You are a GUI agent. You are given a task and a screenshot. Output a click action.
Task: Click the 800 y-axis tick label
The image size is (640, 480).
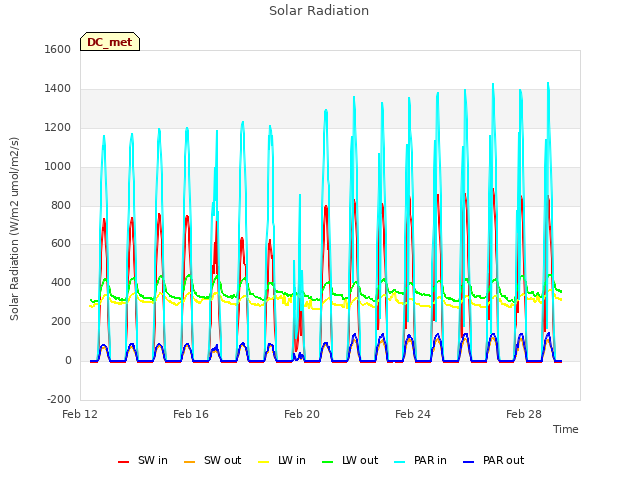point(61,205)
